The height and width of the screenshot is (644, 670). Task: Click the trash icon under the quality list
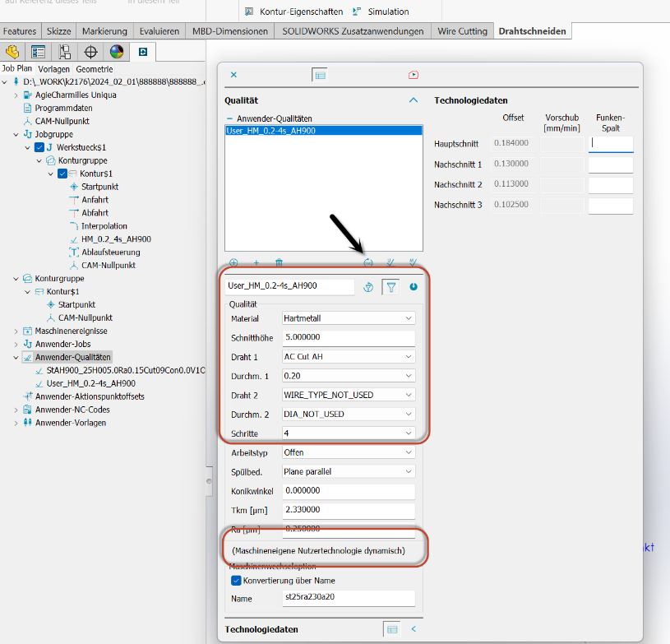[x=279, y=263]
